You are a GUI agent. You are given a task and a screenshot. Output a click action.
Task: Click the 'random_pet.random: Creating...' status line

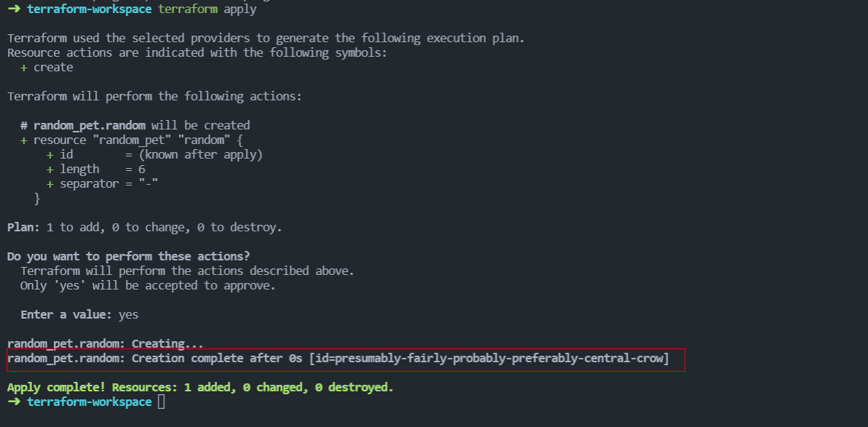105,343
